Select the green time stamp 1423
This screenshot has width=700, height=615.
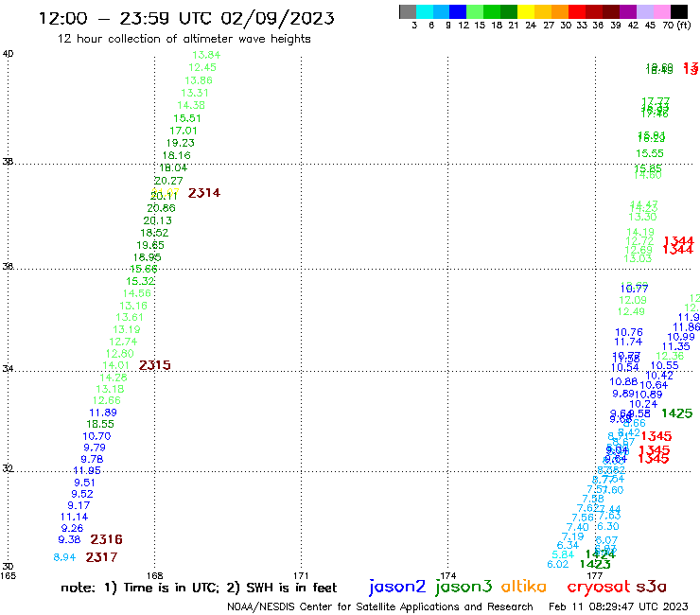[595, 564]
